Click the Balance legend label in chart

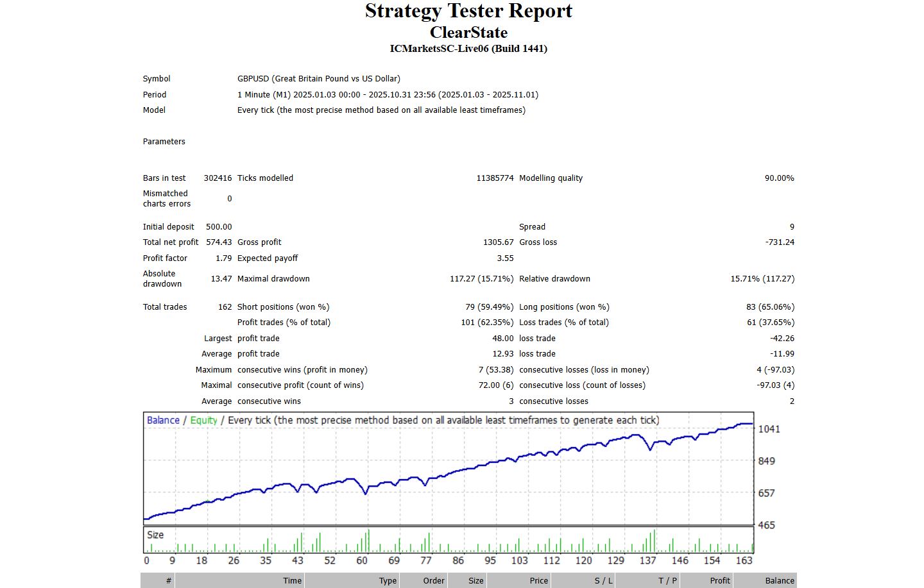(163, 421)
